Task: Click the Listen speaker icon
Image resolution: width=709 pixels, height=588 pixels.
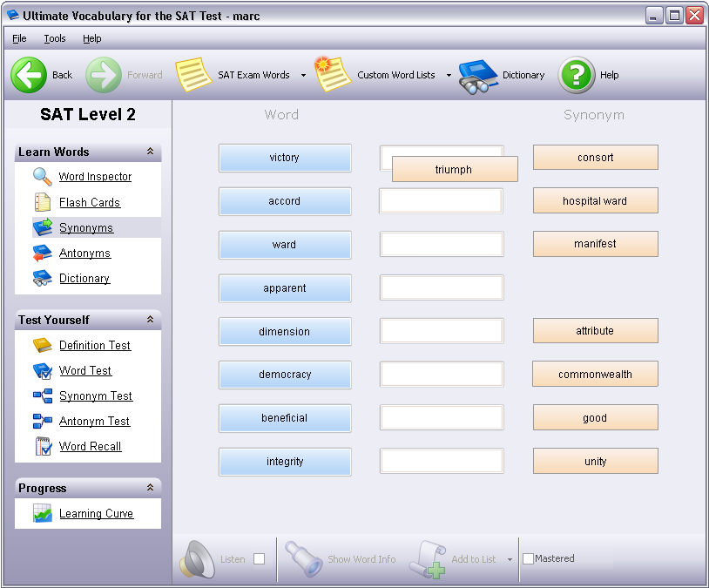Action: [198, 559]
